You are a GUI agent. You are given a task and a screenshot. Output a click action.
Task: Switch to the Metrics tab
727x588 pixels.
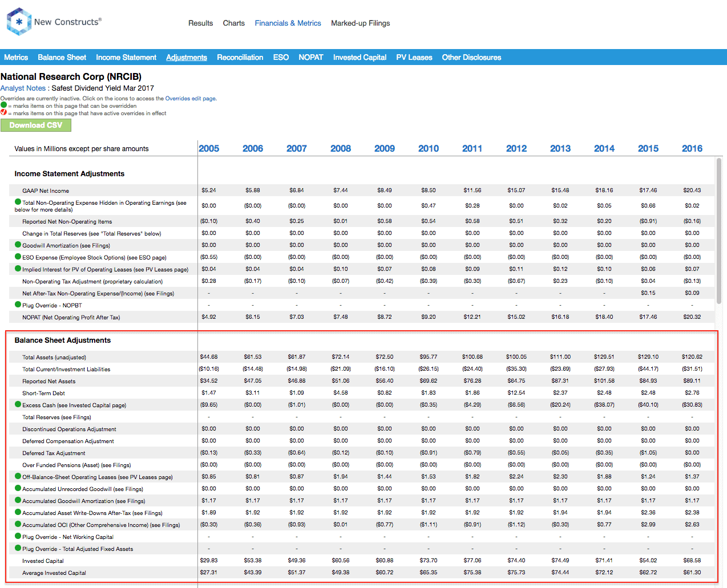tap(16, 58)
